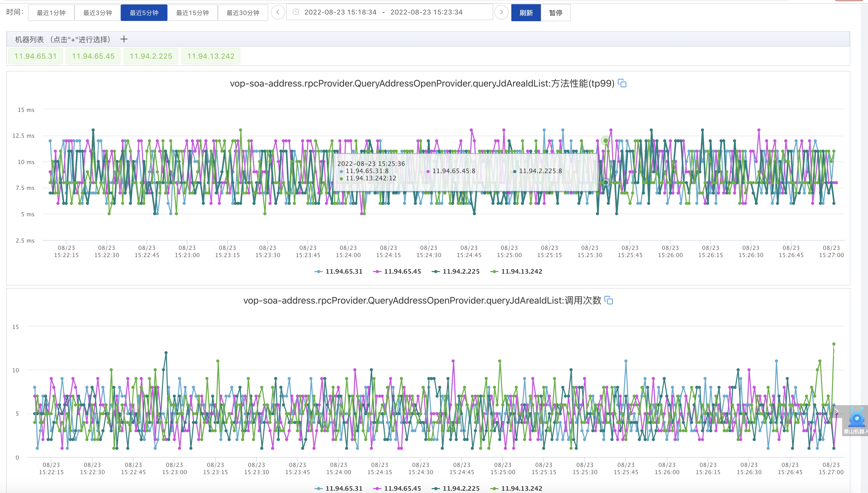Select the 最近5分钟 time range
Image resolution: width=868 pixels, height=493 pixels.
(x=144, y=13)
